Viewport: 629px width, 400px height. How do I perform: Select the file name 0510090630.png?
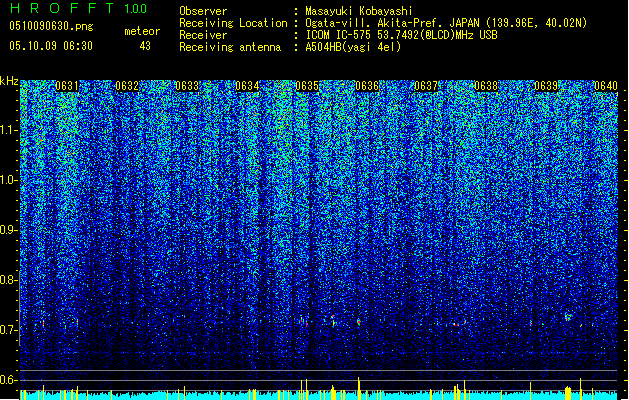pos(51,26)
